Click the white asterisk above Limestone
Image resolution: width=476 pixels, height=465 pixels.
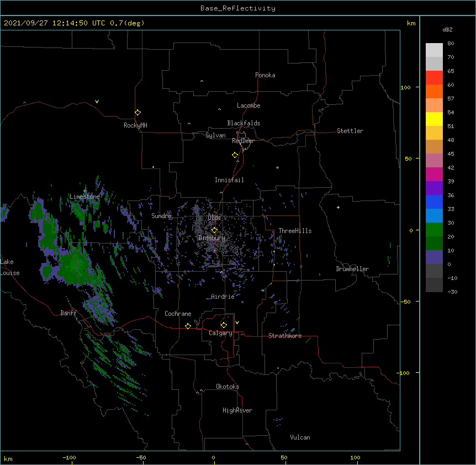[85, 191]
